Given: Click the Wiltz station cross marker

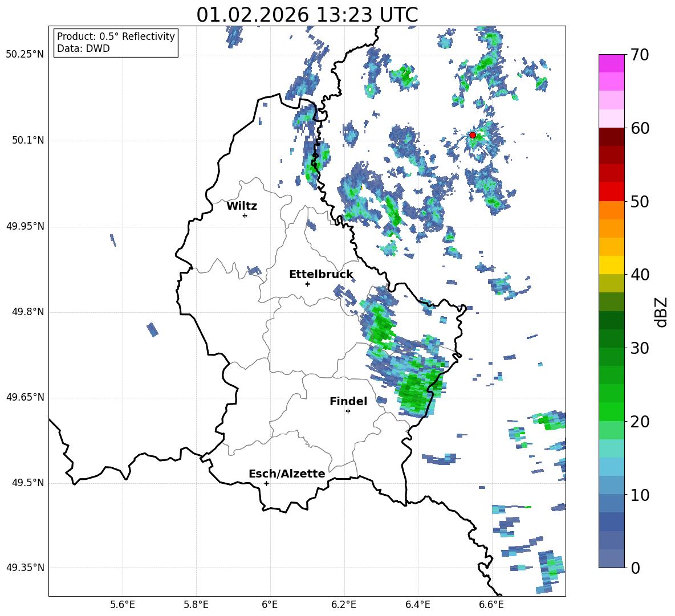Looking at the screenshot, I should (245, 215).
